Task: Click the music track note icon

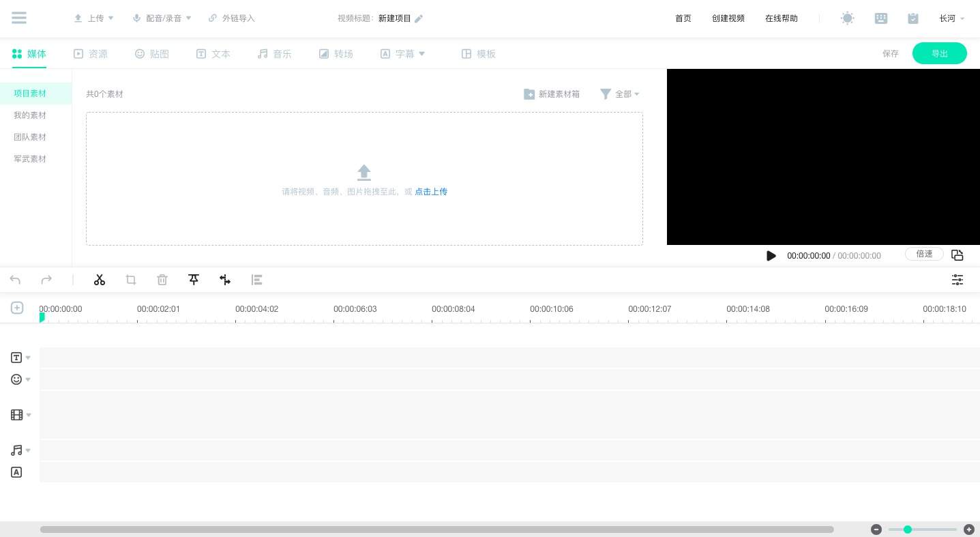Action: pos(16,450)
